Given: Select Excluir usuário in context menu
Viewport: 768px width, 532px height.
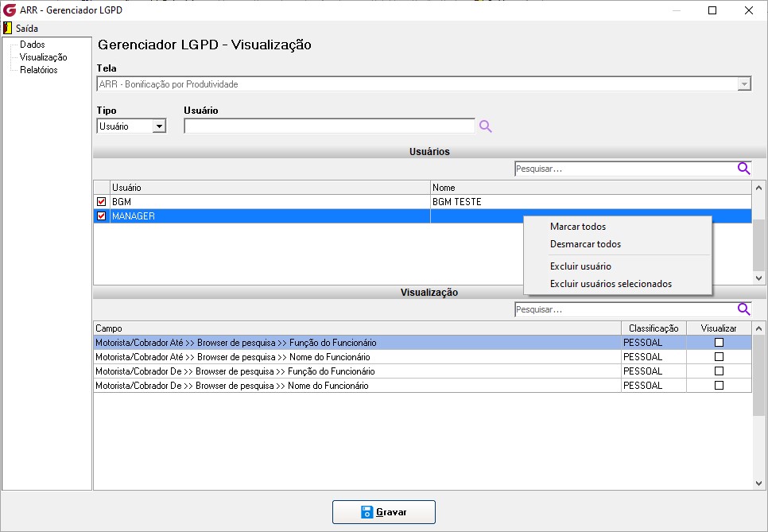Looking at the screenshot, I should 580,266.
